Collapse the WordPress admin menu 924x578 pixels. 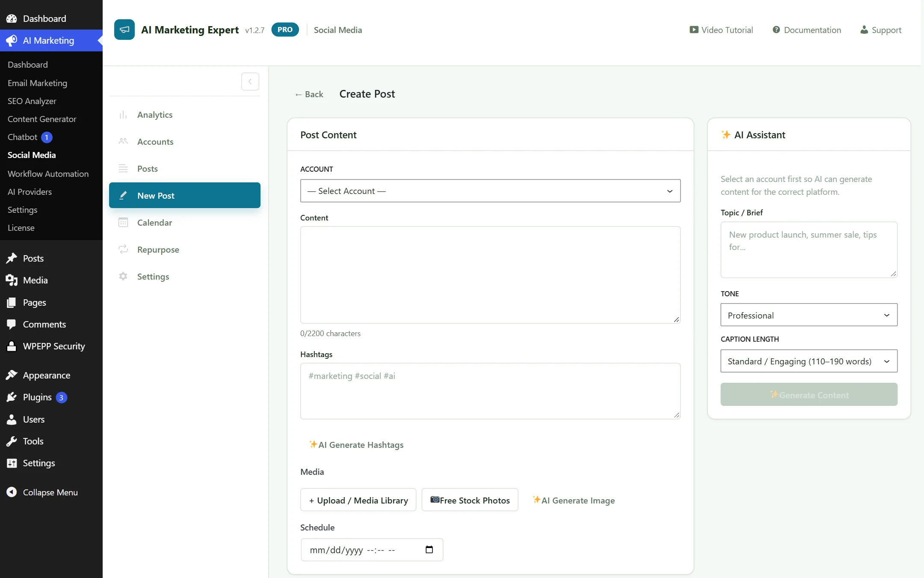pyautogui.click(x=42, y=492)
